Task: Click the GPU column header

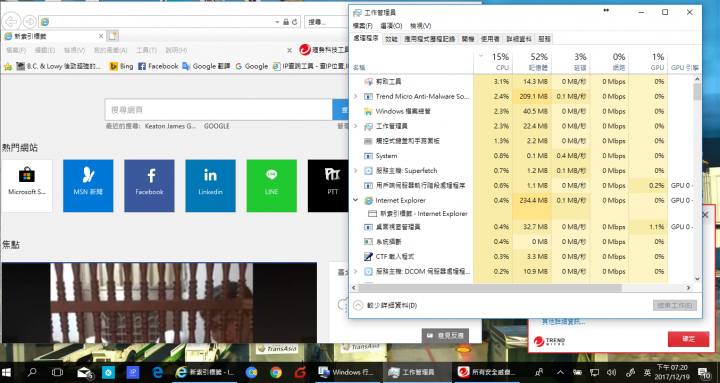Action: tap(648, 62)
